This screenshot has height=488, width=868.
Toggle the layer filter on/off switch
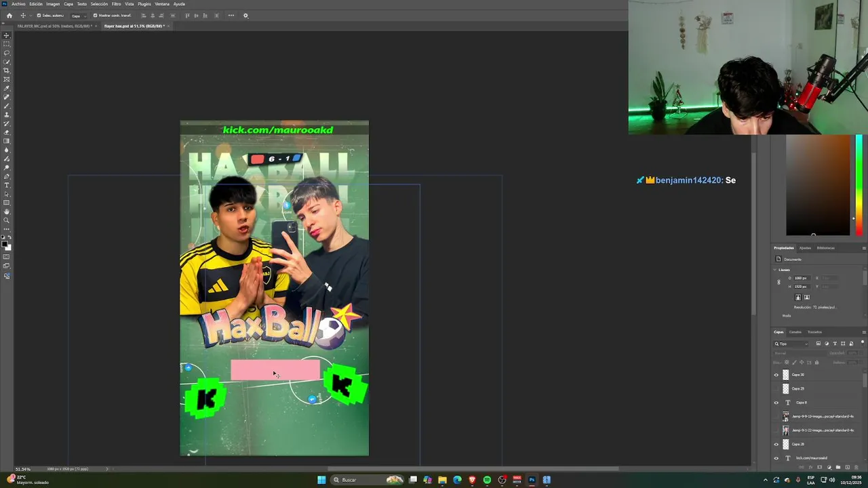(861, 344)
